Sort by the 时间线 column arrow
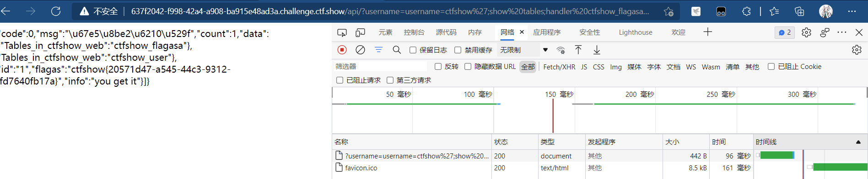 tap(858, 142)
